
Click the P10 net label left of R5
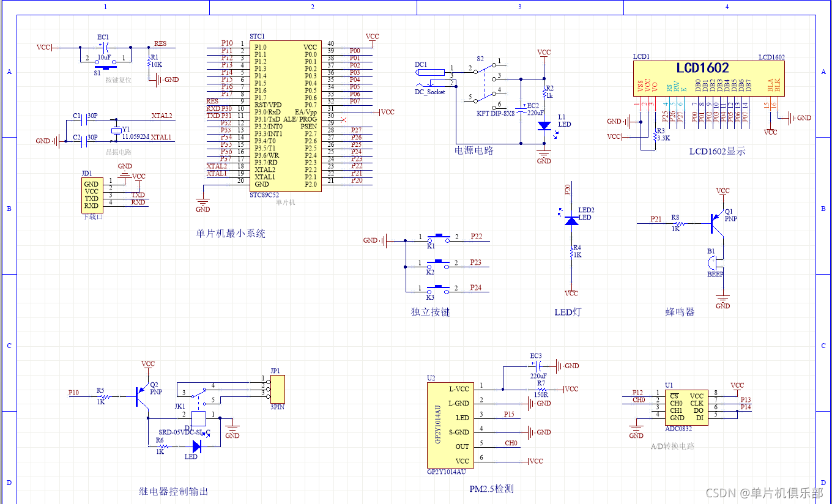pos(73,392)
